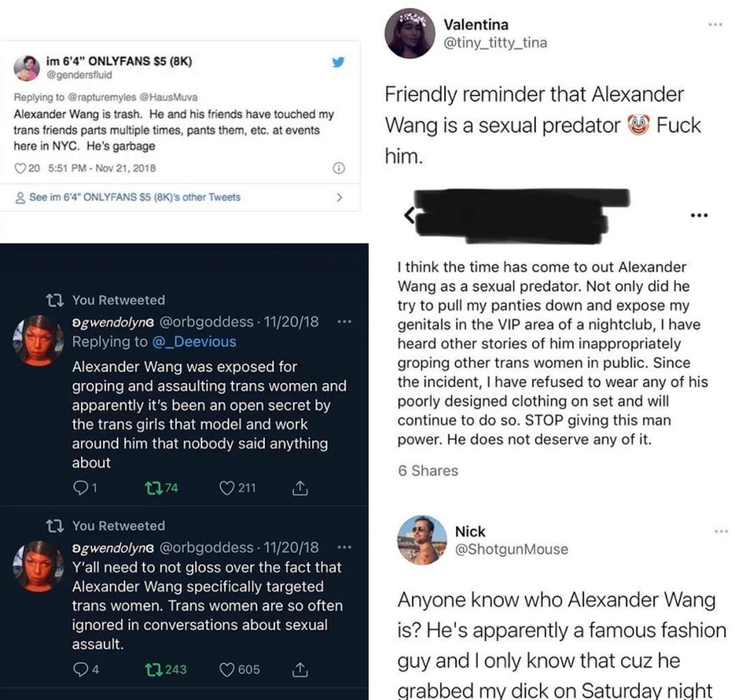The image size is (735, 700).
Task: Click the info icon on the Nov 21 tweet
Action: [x=338, y=168]
